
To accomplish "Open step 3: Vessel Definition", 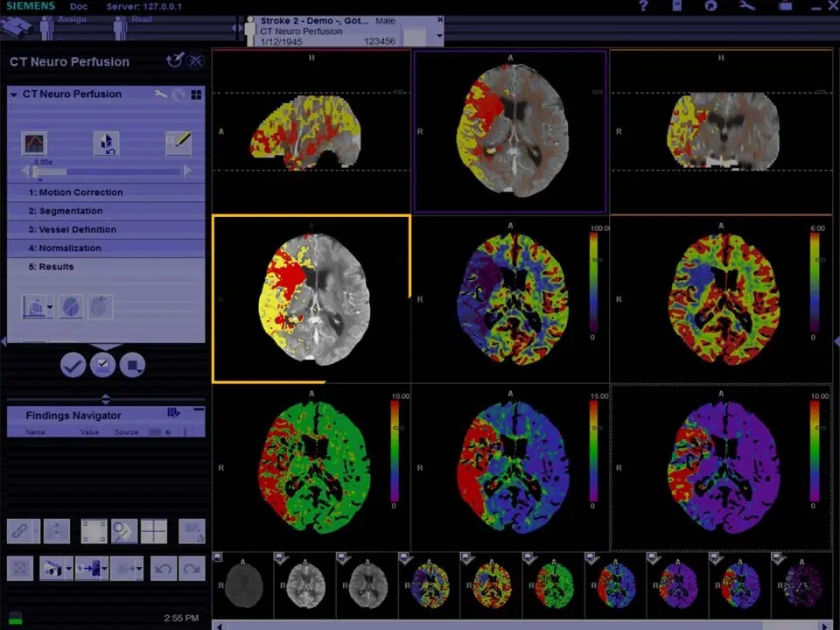I will (x=72, y=229).
